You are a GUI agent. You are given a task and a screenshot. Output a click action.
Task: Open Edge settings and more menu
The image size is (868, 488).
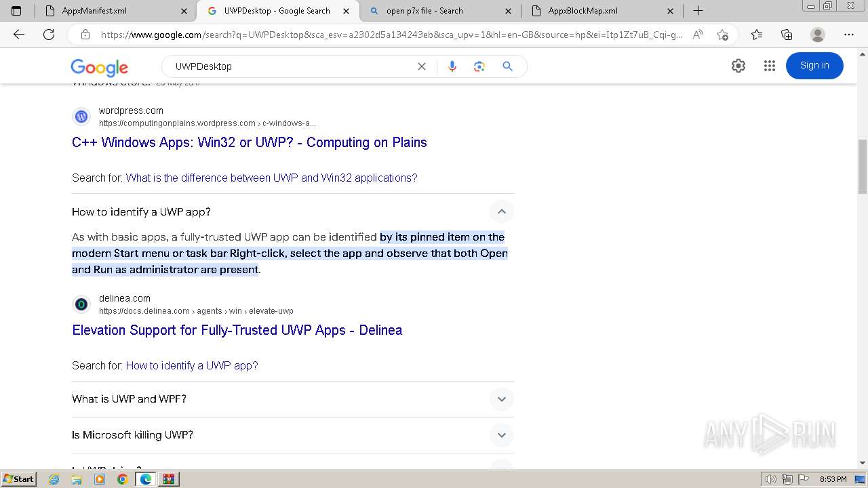tap(849, 35)
